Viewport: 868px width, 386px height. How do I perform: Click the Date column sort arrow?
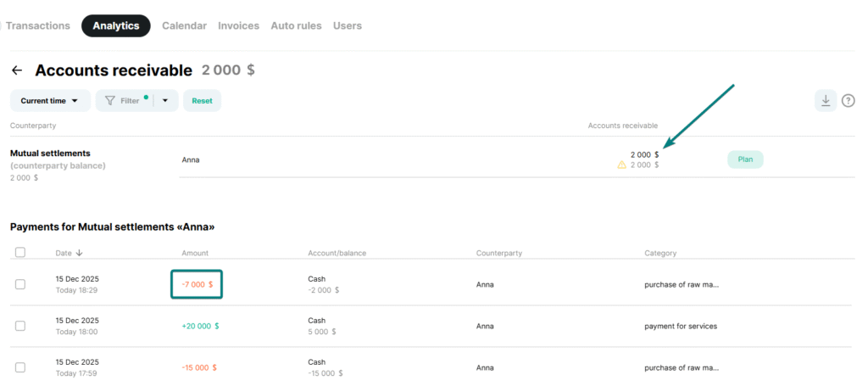80,253
